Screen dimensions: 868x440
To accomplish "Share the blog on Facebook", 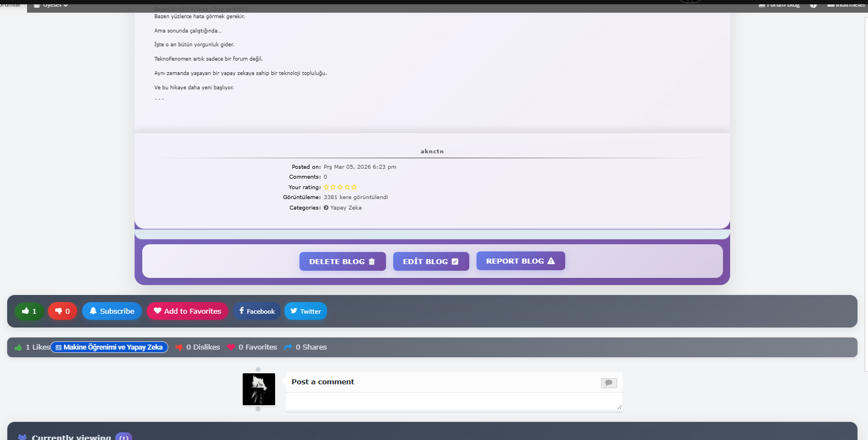I will pyautogui.click(x=256, y=311).
